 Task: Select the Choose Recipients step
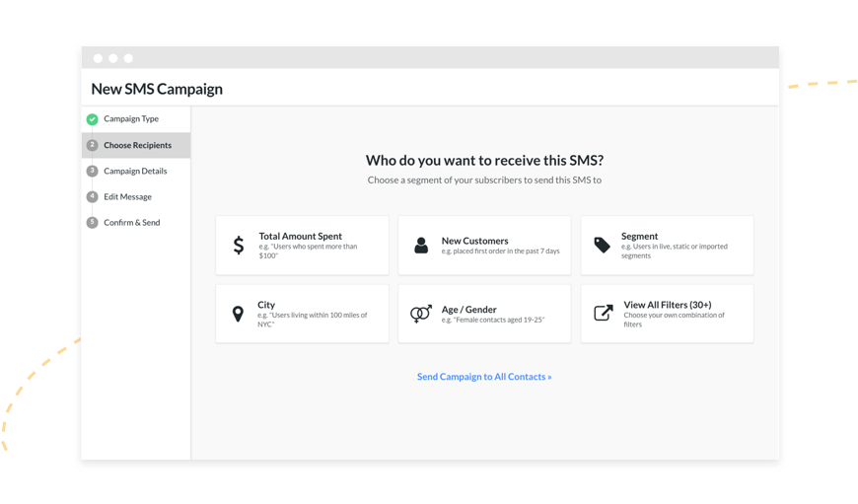[136, 145]
